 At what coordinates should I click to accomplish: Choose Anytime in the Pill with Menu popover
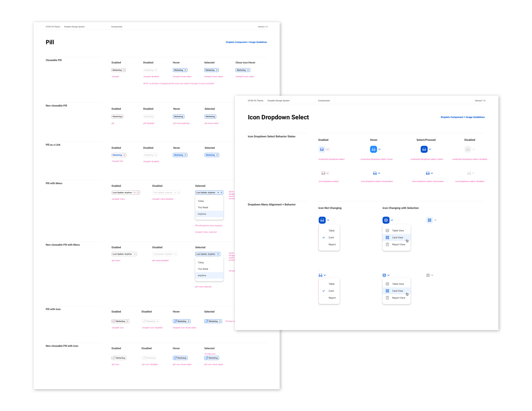pyautogui.click(x=209, y=214)
